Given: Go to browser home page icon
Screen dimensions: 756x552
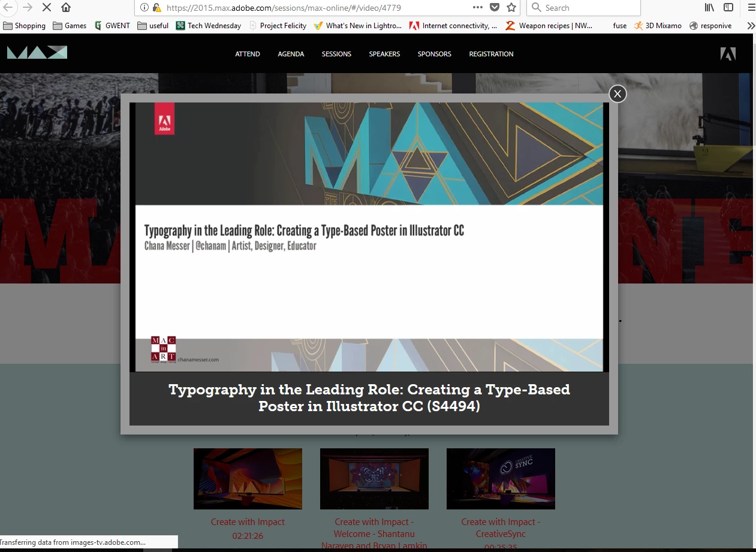Looking at the screenshot, I should tap(66, 8).
